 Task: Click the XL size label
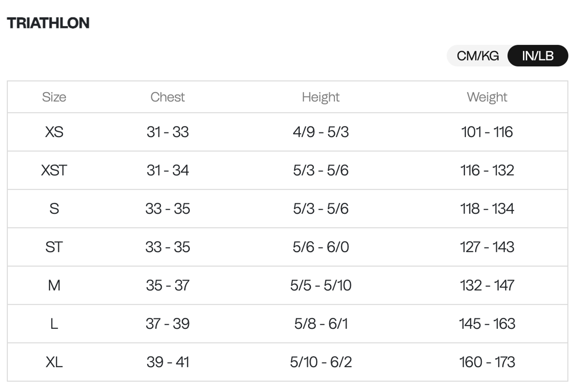pyautogui.click(x=54, y=362)
